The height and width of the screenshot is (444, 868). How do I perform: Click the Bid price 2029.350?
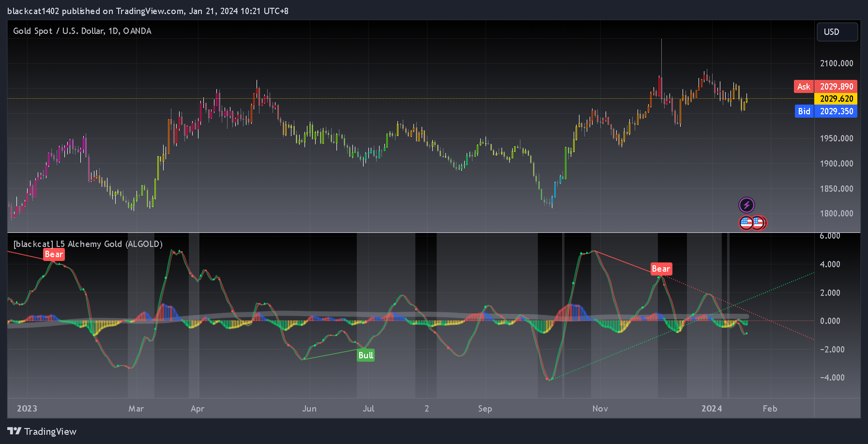[836, 111]
